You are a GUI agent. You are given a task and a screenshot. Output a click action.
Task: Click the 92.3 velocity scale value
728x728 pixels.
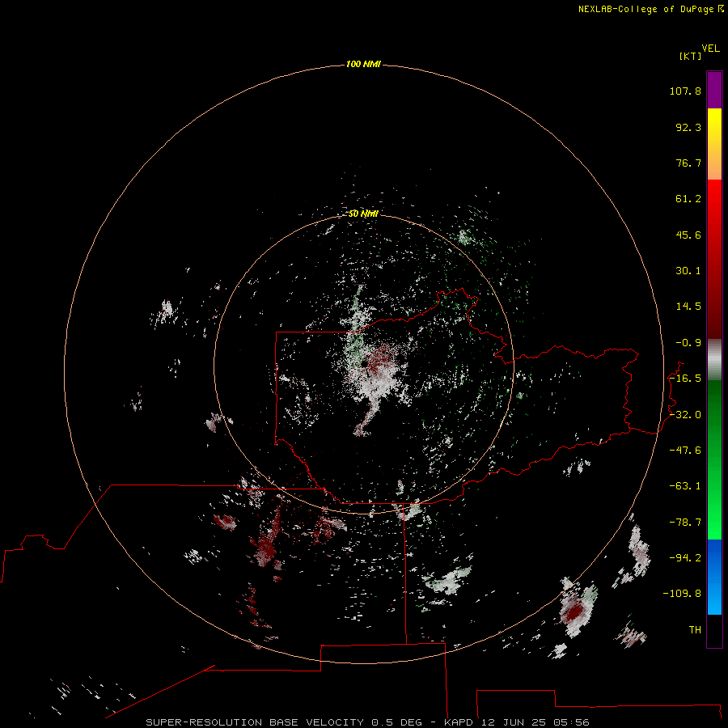coord(688,127)
